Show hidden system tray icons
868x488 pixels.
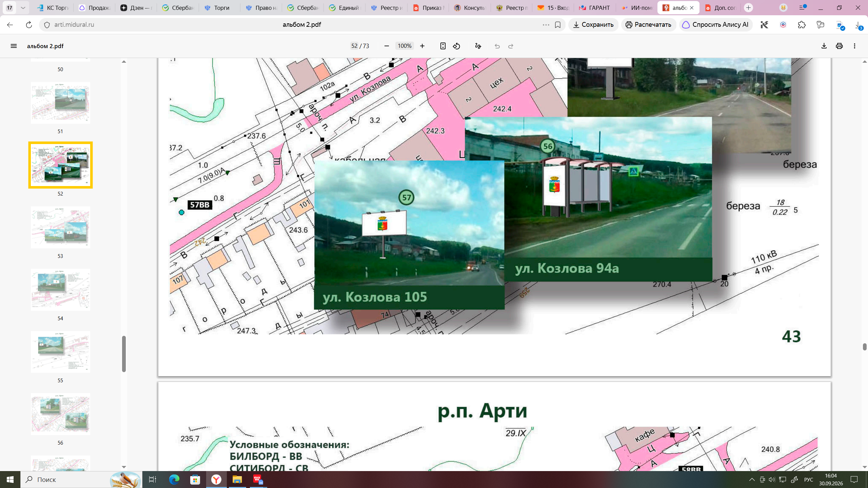(752, 480)
